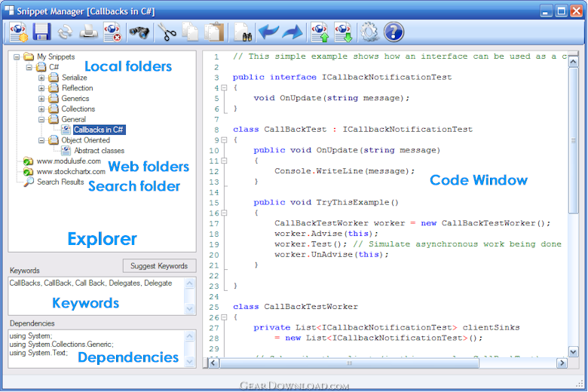Click the New Snippet toolbar icon
This screenshot has height=392, width=588.
click(18, 32)
